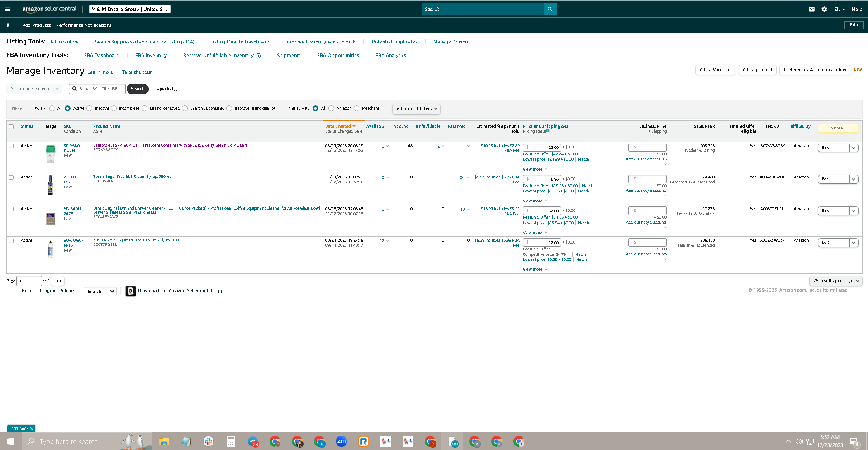Tick the select-all checkbox in the table header
Screen dimensions: 868x450
(11, 127)
